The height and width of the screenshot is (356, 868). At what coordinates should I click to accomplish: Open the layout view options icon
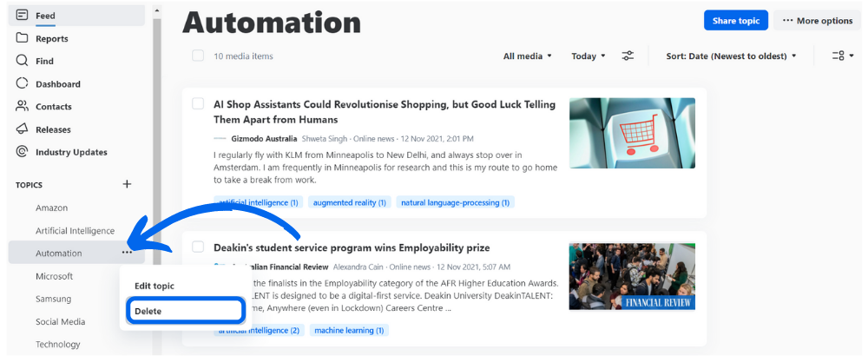point(843,56)
